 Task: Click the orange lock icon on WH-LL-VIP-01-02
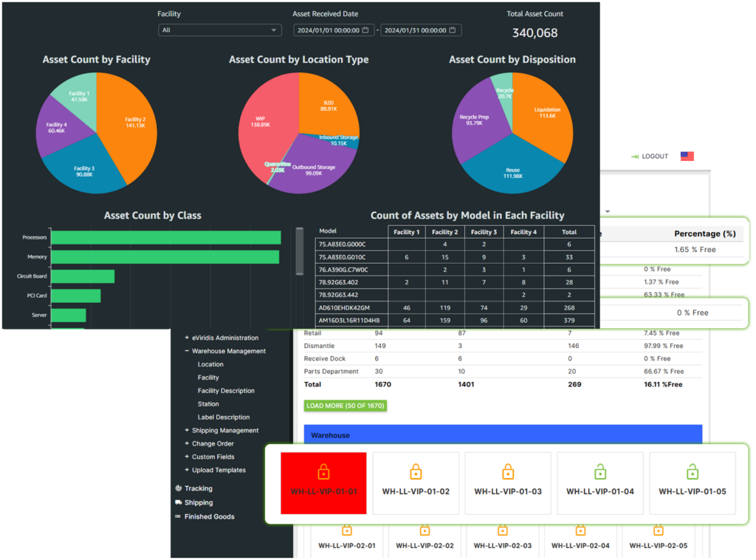click(416, 471)
